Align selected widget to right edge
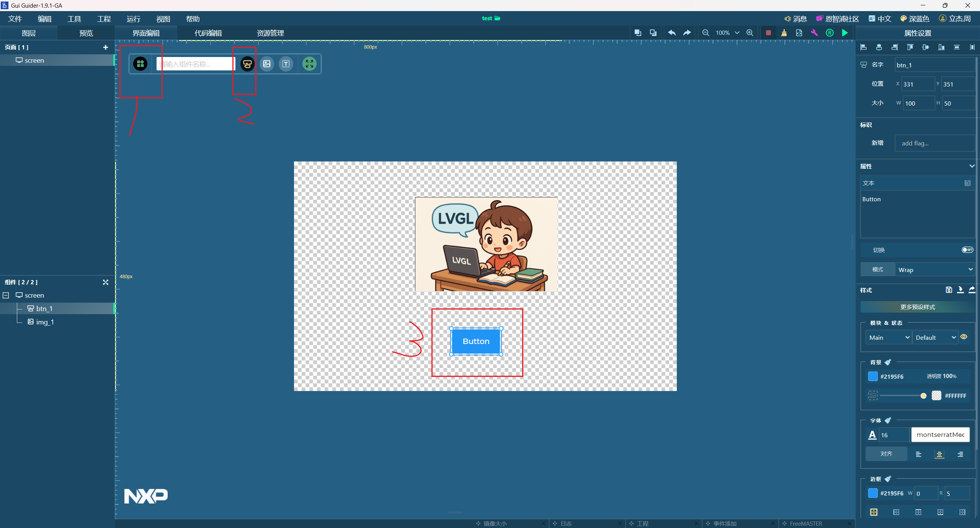 point(894,47)
